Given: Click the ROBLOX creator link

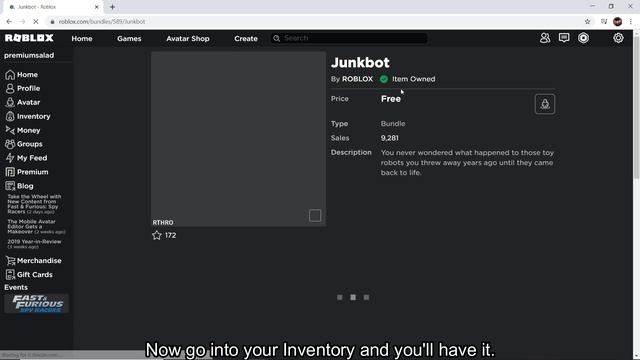Looking at the screenshot, I should [358, 79].
